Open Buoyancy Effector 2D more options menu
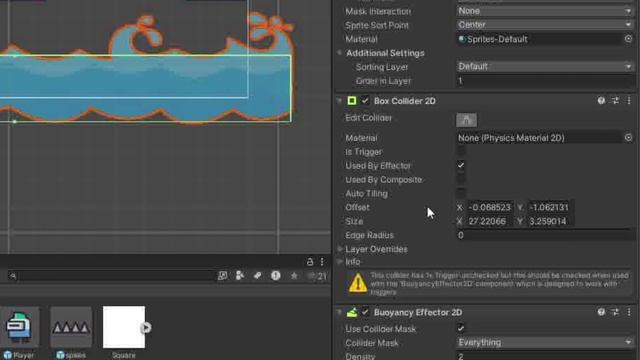Viewport: 640px width, 360px height. tap(629, 312)
